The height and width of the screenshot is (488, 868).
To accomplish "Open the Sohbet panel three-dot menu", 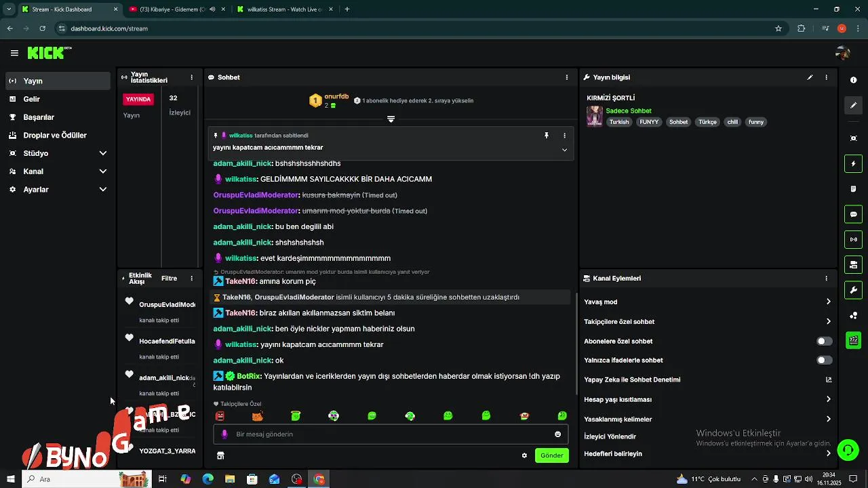I will pos(567,77).
